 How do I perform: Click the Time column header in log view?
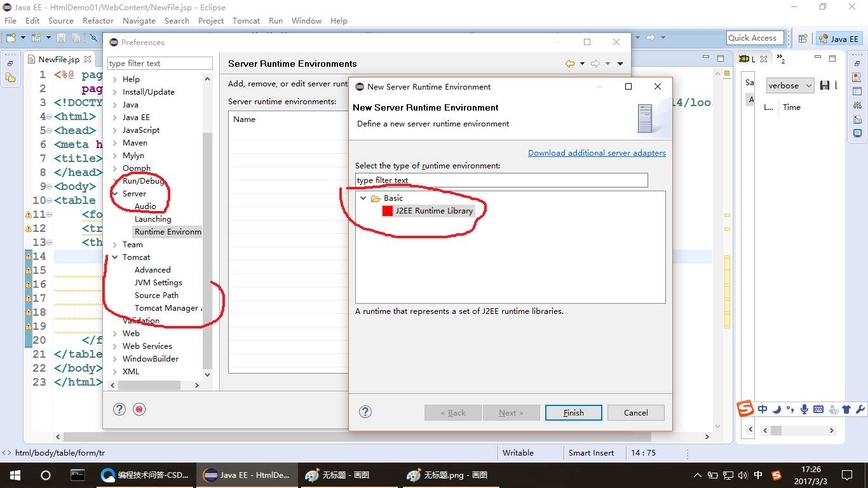point(792,107)
